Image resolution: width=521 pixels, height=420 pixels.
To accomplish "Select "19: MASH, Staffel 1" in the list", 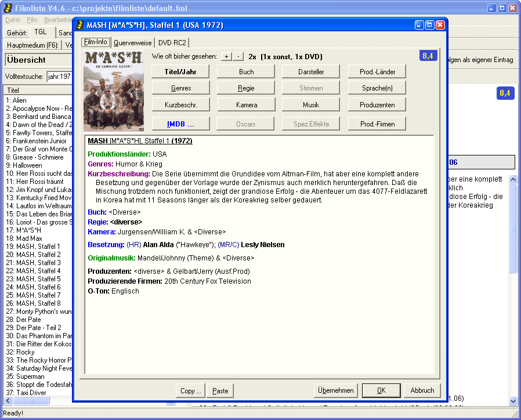I will pos(33,247).
